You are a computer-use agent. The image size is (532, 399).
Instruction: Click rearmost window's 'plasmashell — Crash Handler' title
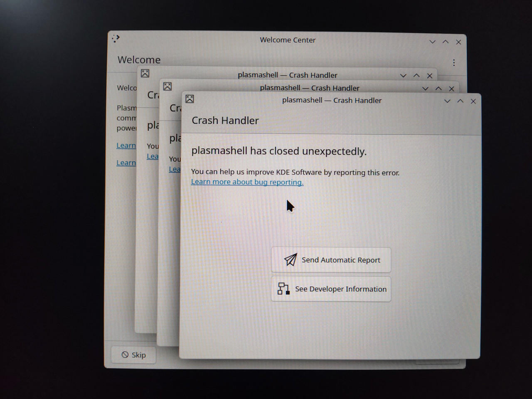point(288,75)
